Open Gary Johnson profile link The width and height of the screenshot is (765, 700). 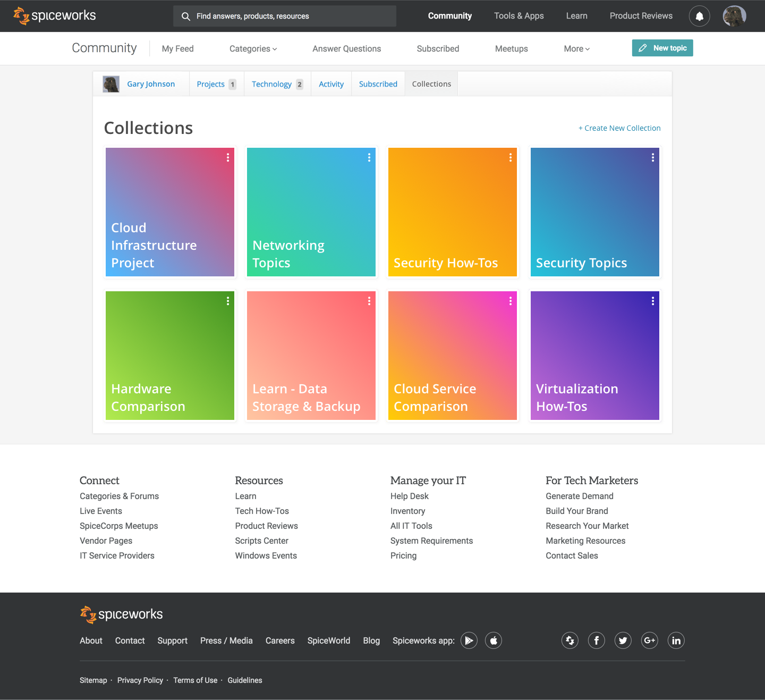(151, 84)
